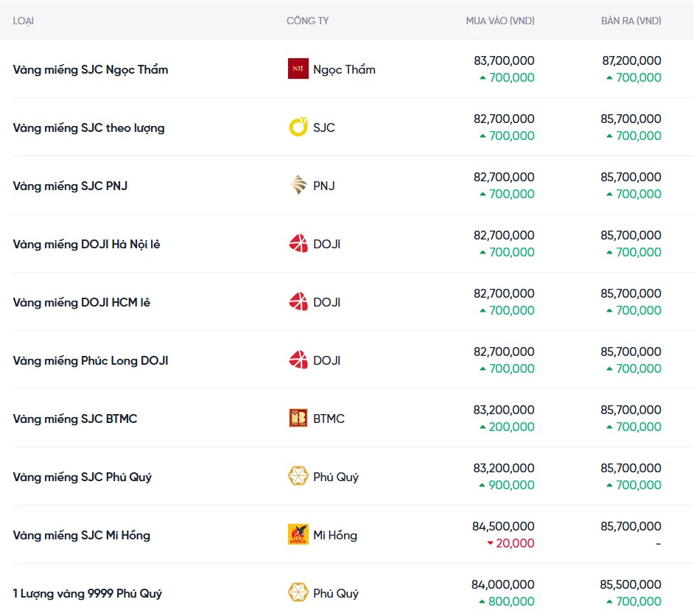Open Vàng miếng SJC BTMC entry
694x616 pixels.
[75, 419]
